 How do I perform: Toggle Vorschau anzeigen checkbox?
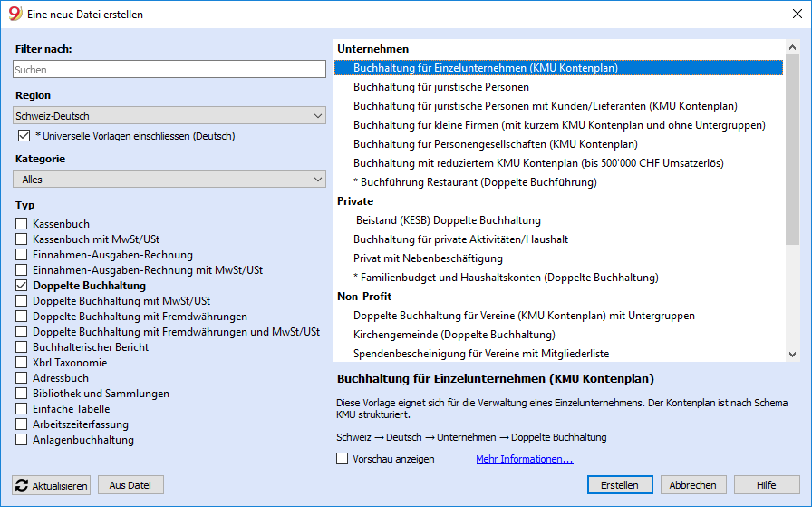click(343, 459)
